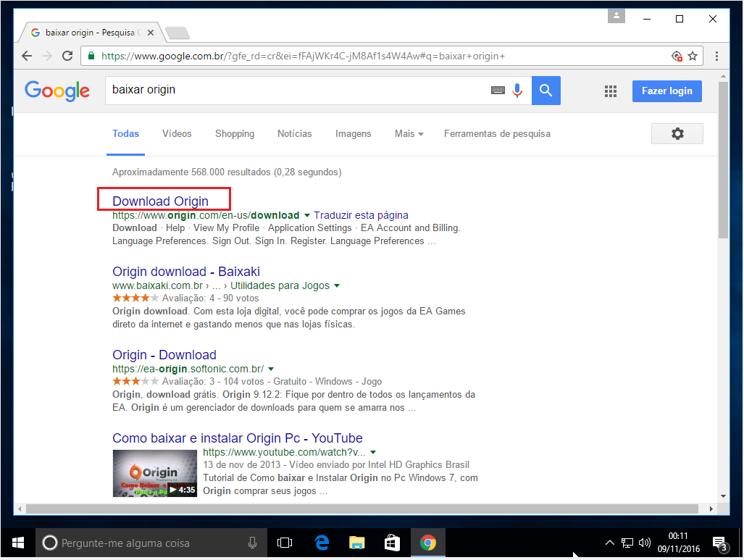This screenshot has width=744, height=560.
Task: Open Task View on taskbar
Action: coord(285,543)
